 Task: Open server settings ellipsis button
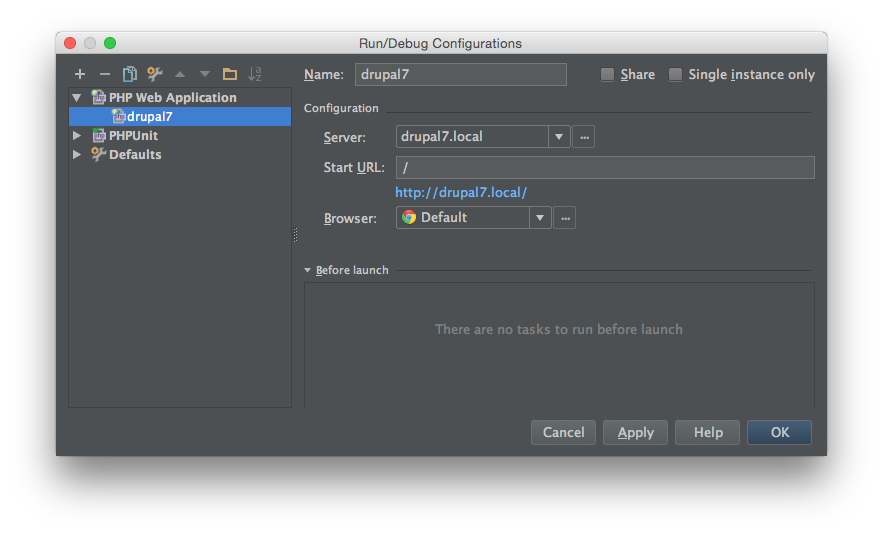pyautogui.click(x=584, y=137)
